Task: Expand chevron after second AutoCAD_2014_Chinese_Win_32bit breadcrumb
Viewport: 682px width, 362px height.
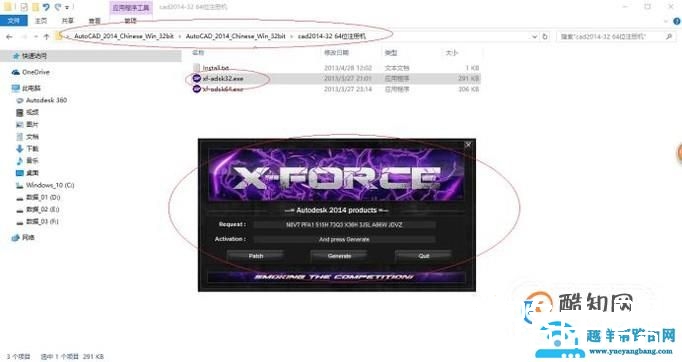Action: (x=291, y=37)
